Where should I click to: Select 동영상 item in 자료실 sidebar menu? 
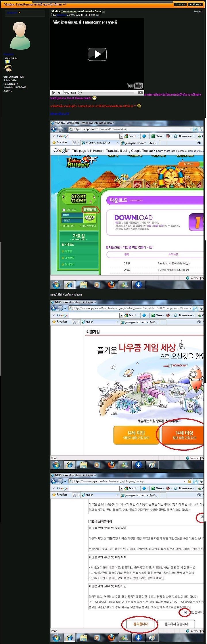coord(68,251)
